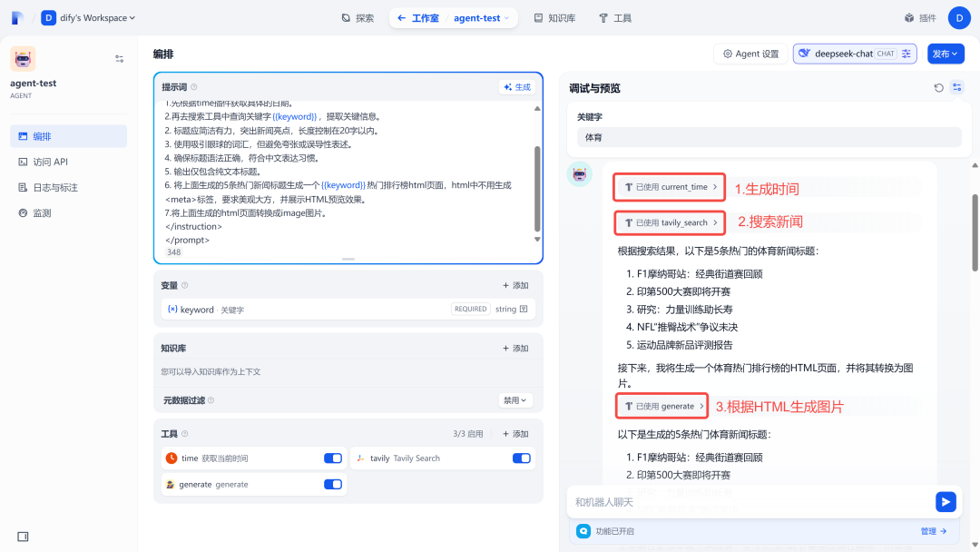Screen dimensions: 980x552
Task: Toggle the generate tool switch
Action: pyautogui.click(x=332, y=484)
